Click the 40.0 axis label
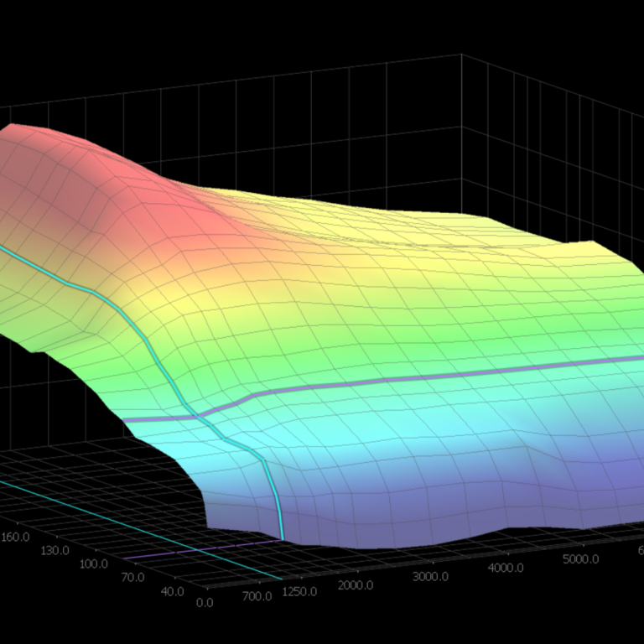This screenshot has height=644, width=644. pyautogui.click(x=172, y=591)
